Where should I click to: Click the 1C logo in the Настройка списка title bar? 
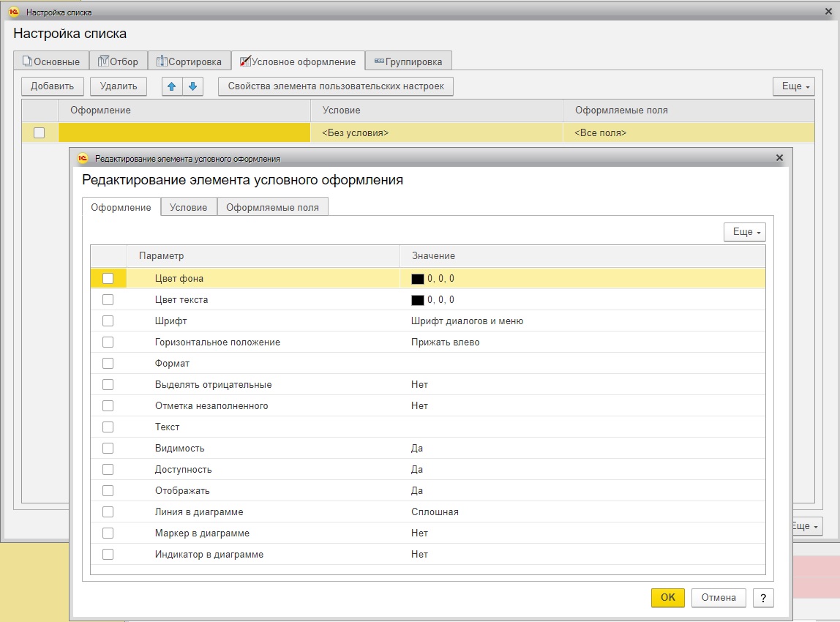pos(14,12)
